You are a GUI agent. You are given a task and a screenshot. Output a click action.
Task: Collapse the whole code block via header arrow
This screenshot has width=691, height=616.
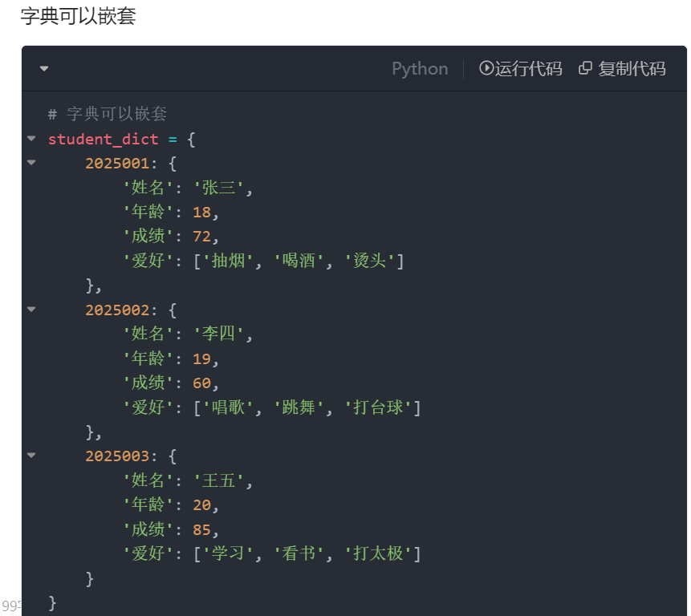[x=44, y=69]
